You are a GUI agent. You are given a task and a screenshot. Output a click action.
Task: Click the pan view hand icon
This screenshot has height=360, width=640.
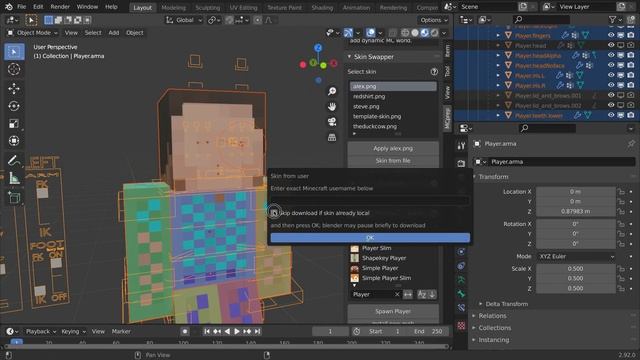332,107
